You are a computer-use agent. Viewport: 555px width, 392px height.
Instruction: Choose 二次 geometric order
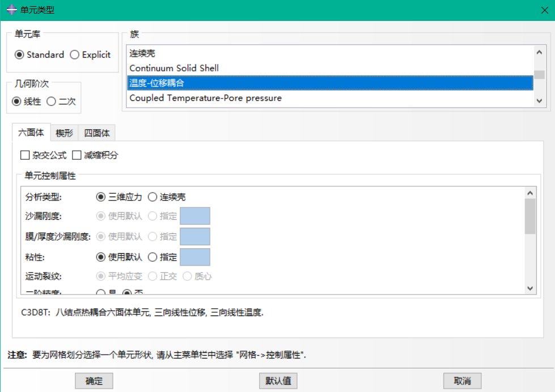coord(51,102)
